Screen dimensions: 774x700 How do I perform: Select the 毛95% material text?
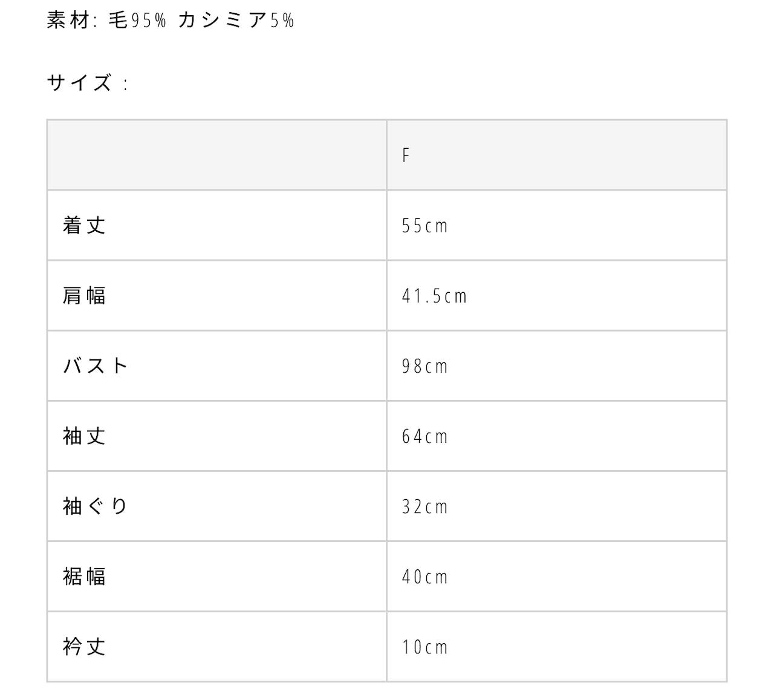(137, 21)
